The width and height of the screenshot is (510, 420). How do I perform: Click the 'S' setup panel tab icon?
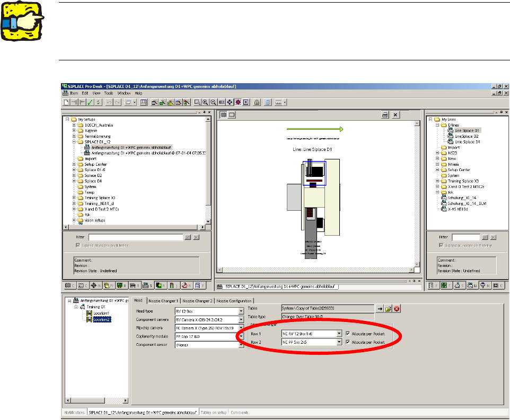(147, 285)
